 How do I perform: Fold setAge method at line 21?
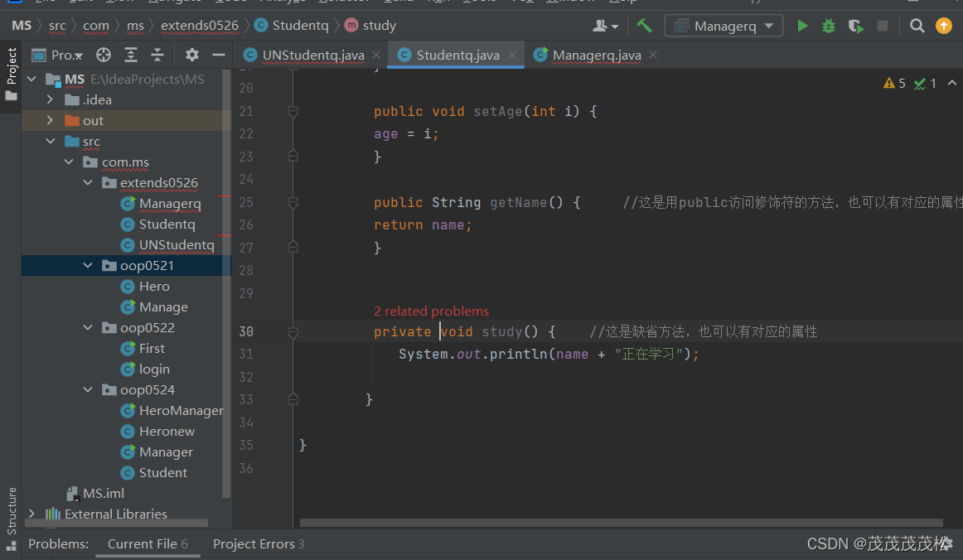pyautogui.click(x=293, y=112)
